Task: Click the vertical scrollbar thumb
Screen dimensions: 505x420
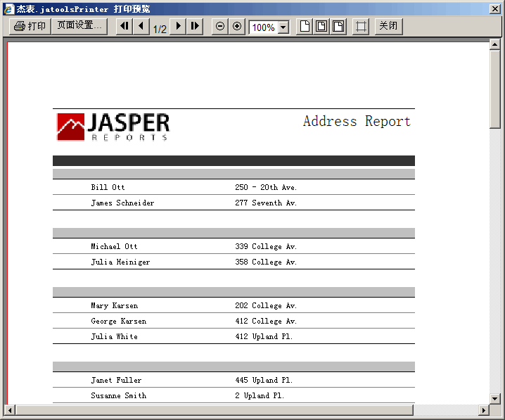Action: (x=494, y=89)
